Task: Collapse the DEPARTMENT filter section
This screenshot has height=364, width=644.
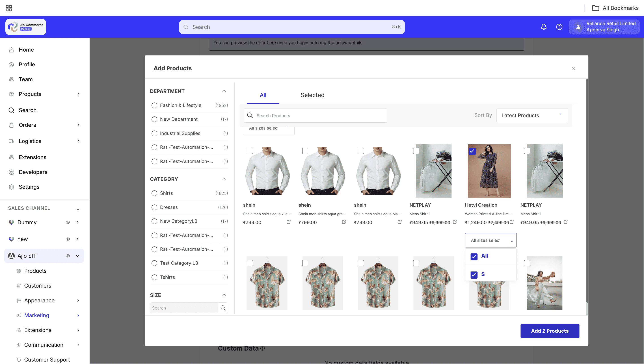Action: coord(224,91)
